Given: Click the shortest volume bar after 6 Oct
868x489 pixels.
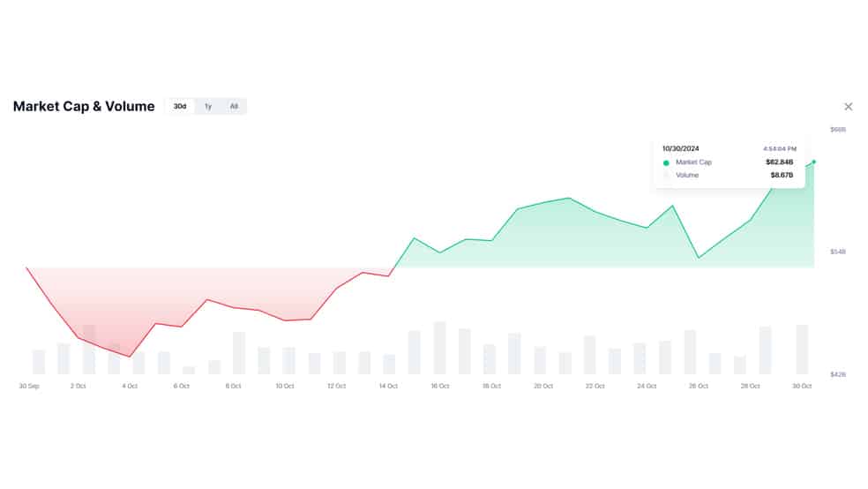Looking at the screenshot, I should coord(189,370).
